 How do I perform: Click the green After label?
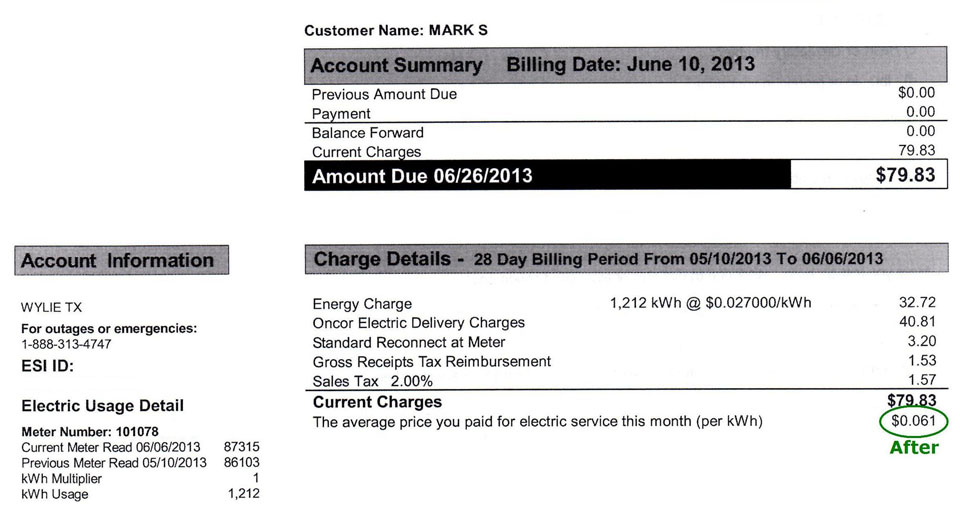point(913,447)
